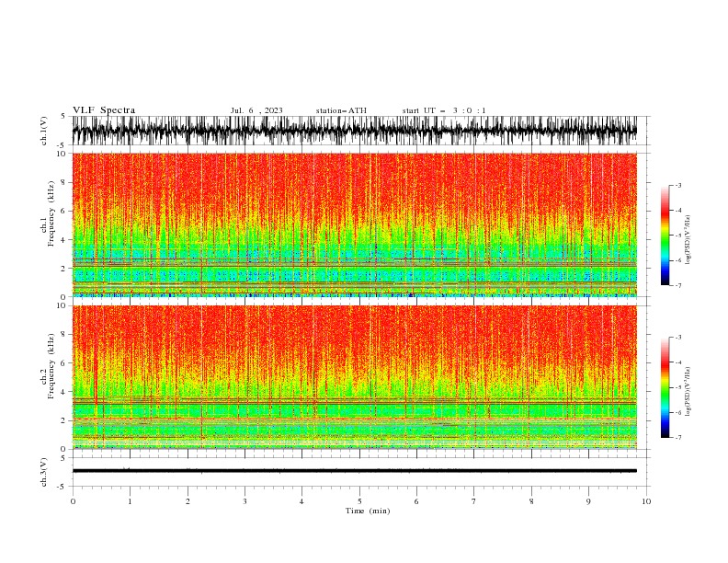Click time axis tick label "5"
This screenshot has height=563, width=728.
coord(359,501)
